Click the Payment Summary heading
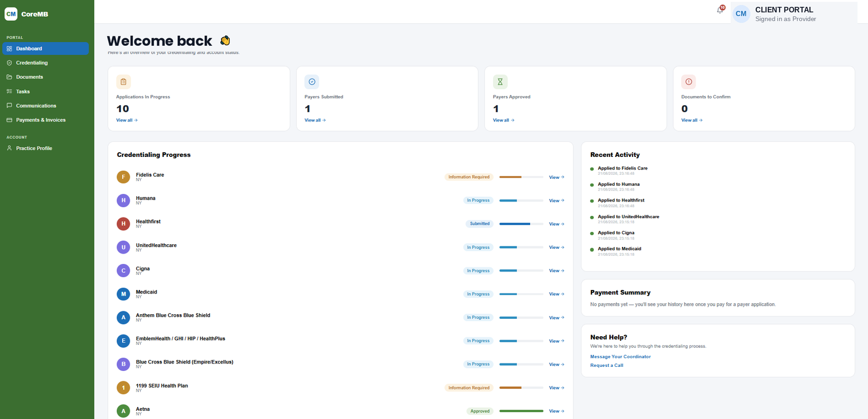Image resolution: width=868 pixels, height=419 pixels. click(x=620, y=293)
